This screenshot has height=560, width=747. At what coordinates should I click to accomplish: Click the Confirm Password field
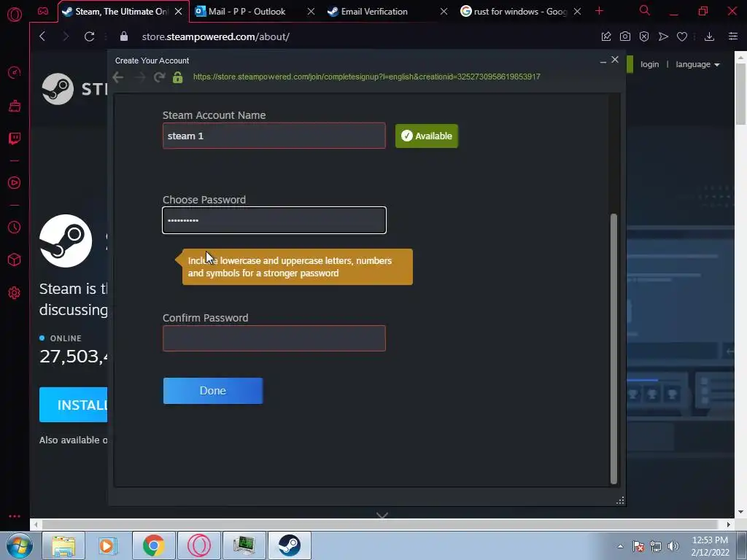[274, 338]
